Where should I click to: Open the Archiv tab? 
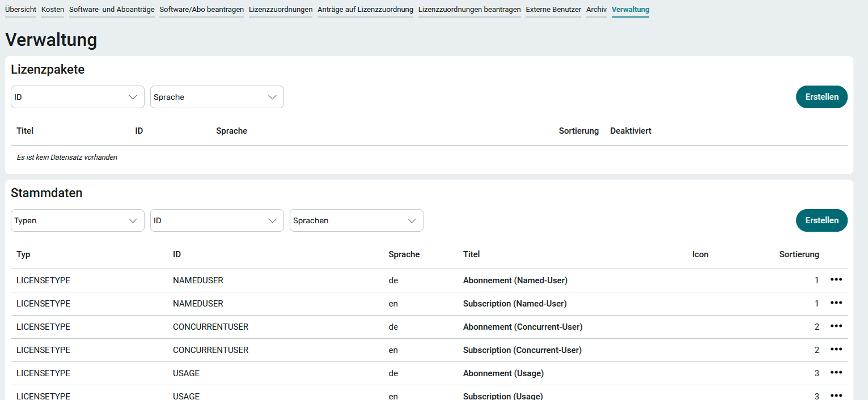point(596,10)
